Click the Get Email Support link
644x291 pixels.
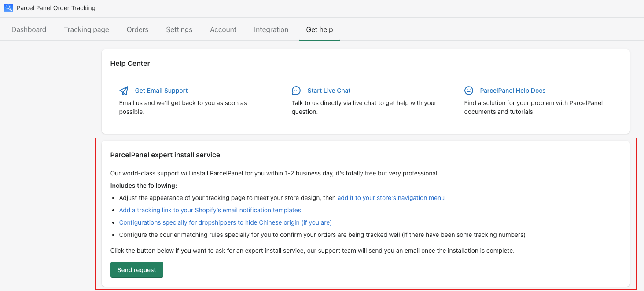click(161, 91)
